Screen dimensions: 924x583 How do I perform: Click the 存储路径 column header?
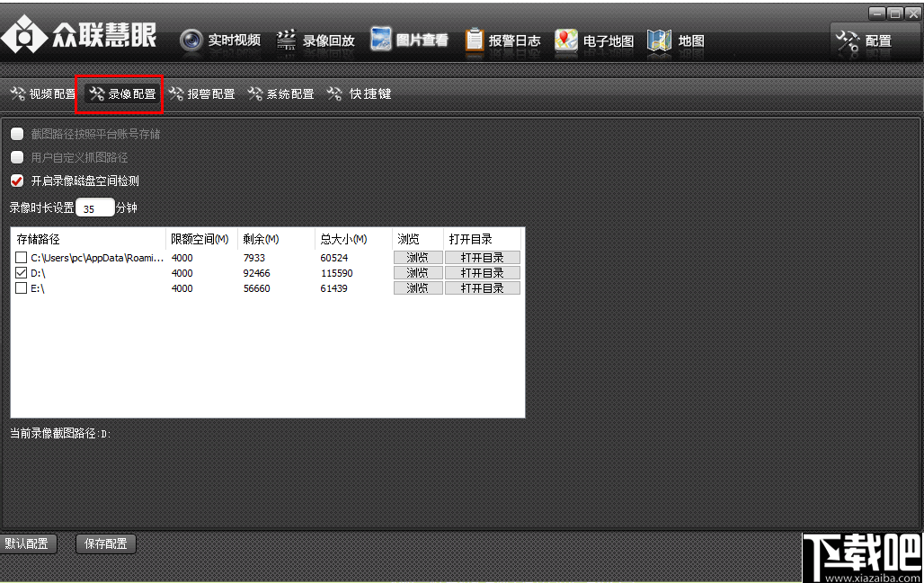88,239
